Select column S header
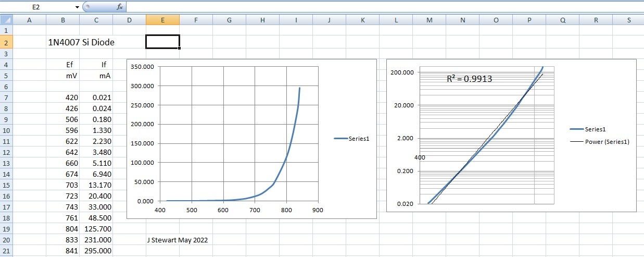644x257 pixels. pos(629,20)
